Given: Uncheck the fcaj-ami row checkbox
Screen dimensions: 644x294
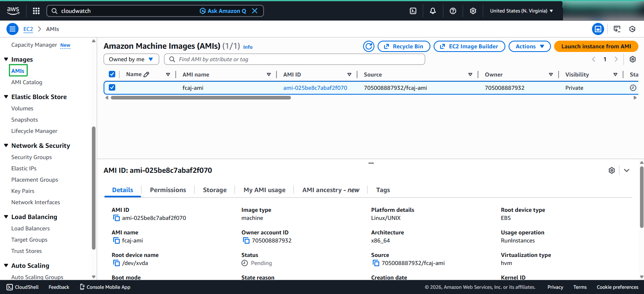Looking at the screenshot, I should click(x=112, y=87).
